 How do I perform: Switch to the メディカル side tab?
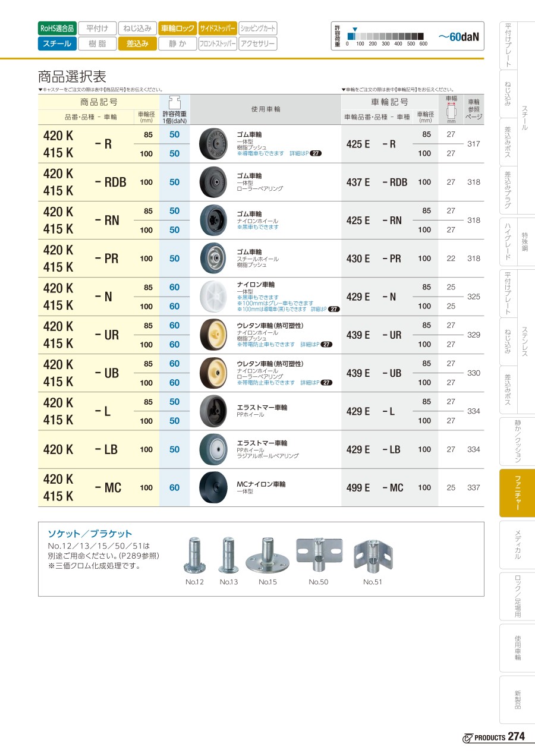pos(517,544)
